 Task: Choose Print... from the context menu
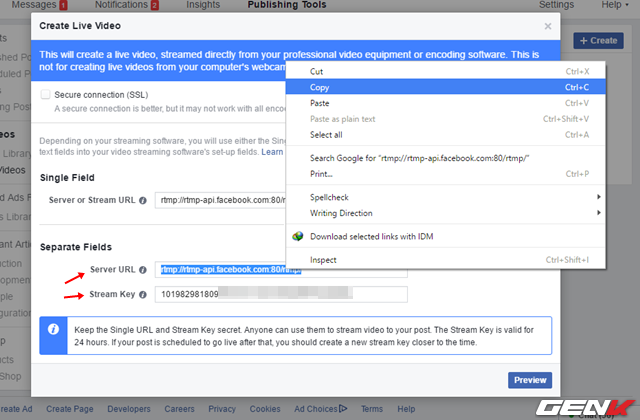pos(446,174)
